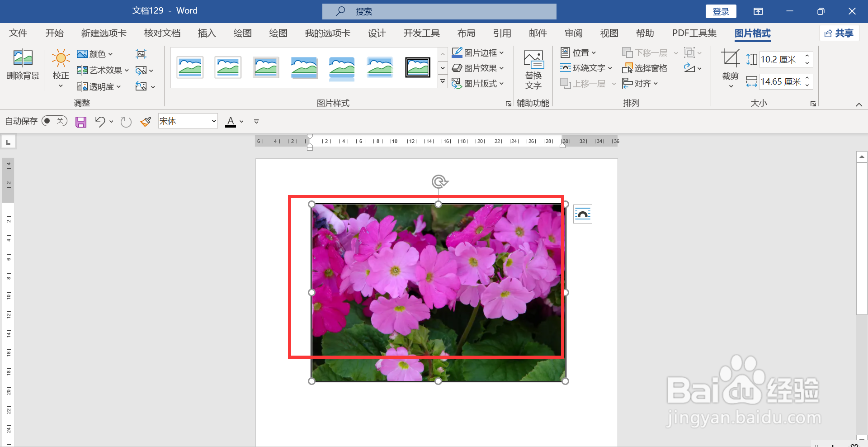Click the 登录 (Sign in) button
868x447 pixels.
(721, 11)
